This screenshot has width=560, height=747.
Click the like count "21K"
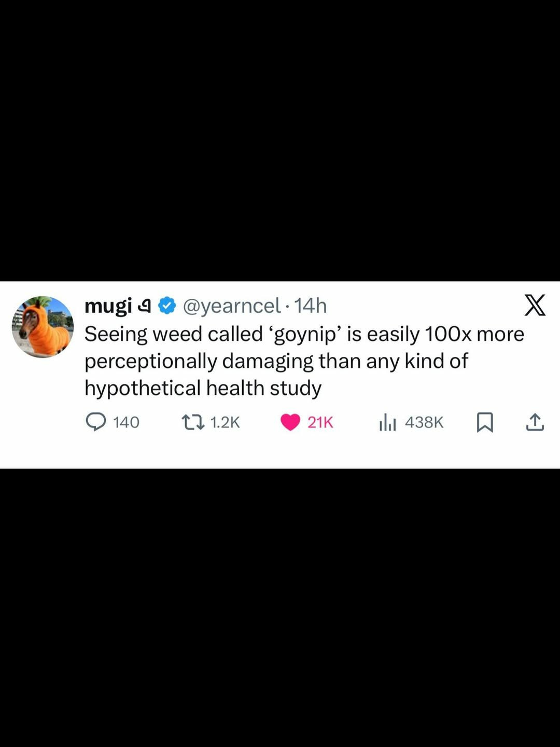tap(320, 422)
